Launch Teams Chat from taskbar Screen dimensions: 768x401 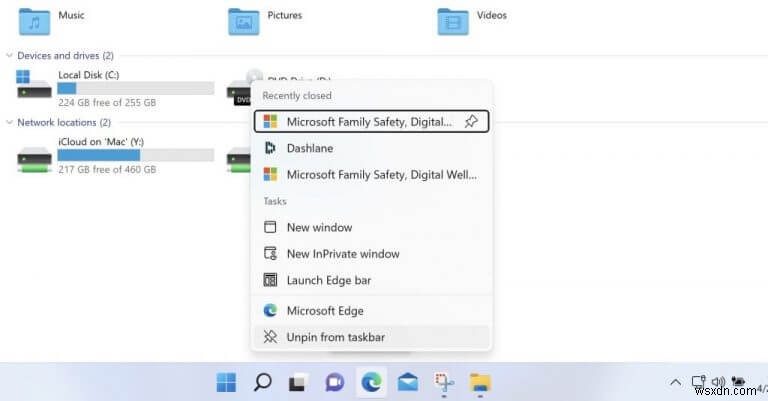[335, 382]
